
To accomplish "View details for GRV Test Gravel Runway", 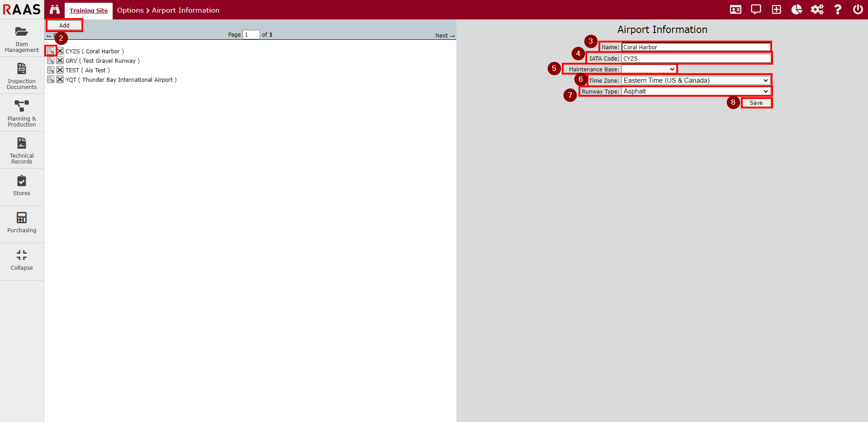I will click(x=51, y=61).
